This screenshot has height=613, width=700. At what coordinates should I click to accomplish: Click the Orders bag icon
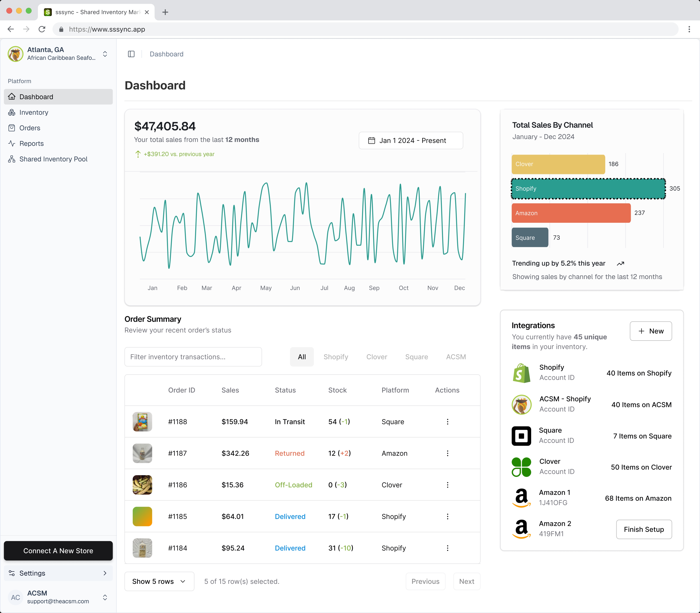[x=12, y=128]
